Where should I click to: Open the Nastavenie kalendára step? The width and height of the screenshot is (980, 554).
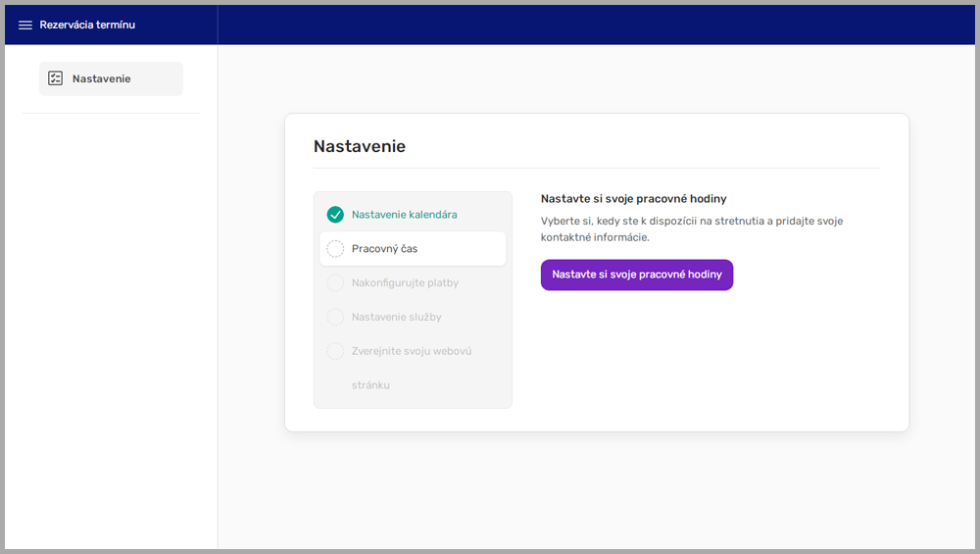point(404,215)
